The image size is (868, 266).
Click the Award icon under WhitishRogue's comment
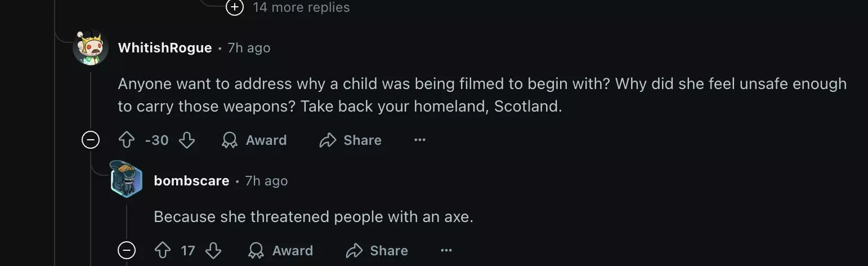click(x=230, y=140)
